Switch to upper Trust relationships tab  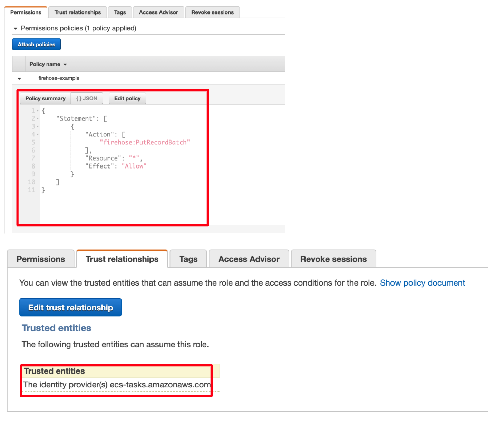(x=78, y=12)
